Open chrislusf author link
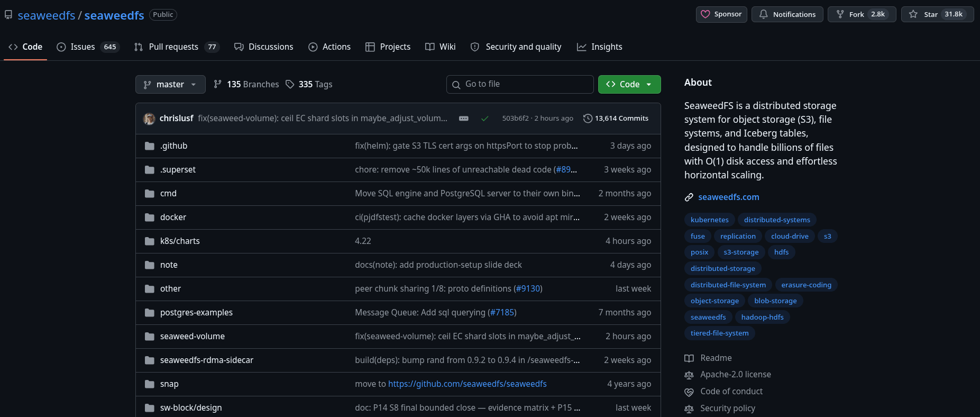980x417 pixels. tap(176, 119)
